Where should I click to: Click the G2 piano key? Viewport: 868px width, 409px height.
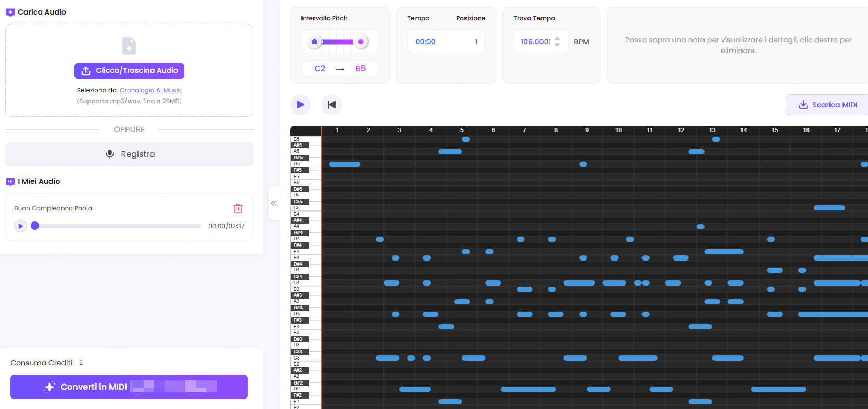coord(306,389)
